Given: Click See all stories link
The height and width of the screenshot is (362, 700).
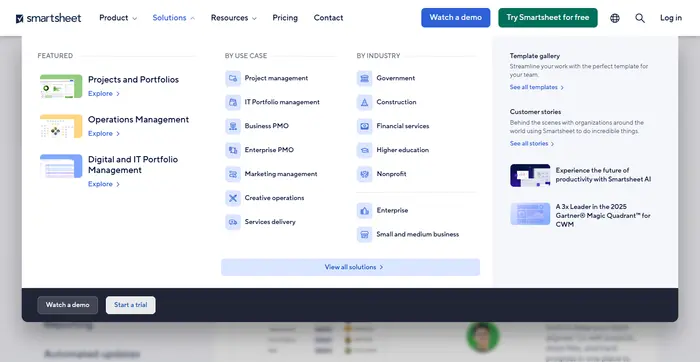Looking at the screenshot, I should point(532,144).
